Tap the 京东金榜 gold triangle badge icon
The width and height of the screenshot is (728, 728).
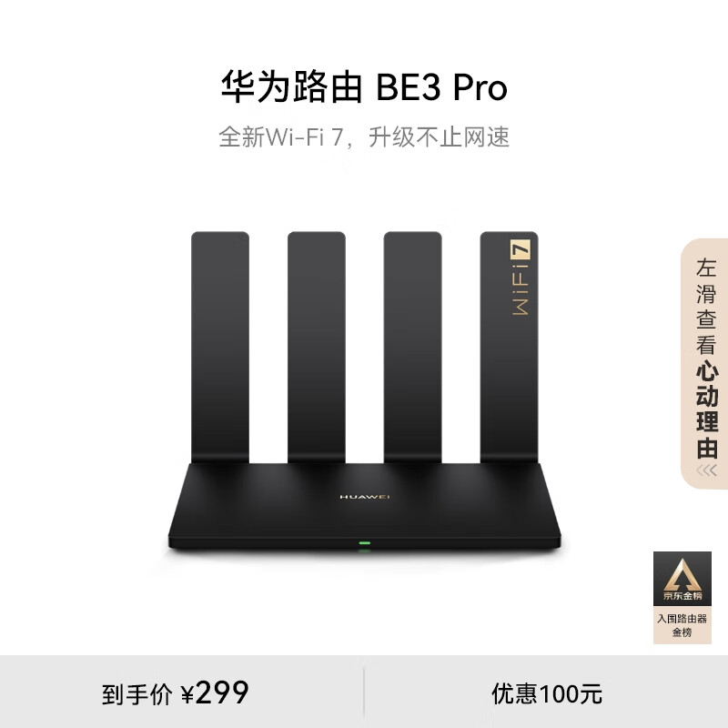pos(682,579)
